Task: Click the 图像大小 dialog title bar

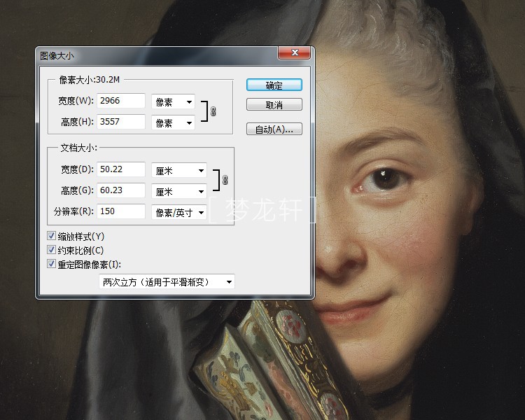Action: [157, 55]
